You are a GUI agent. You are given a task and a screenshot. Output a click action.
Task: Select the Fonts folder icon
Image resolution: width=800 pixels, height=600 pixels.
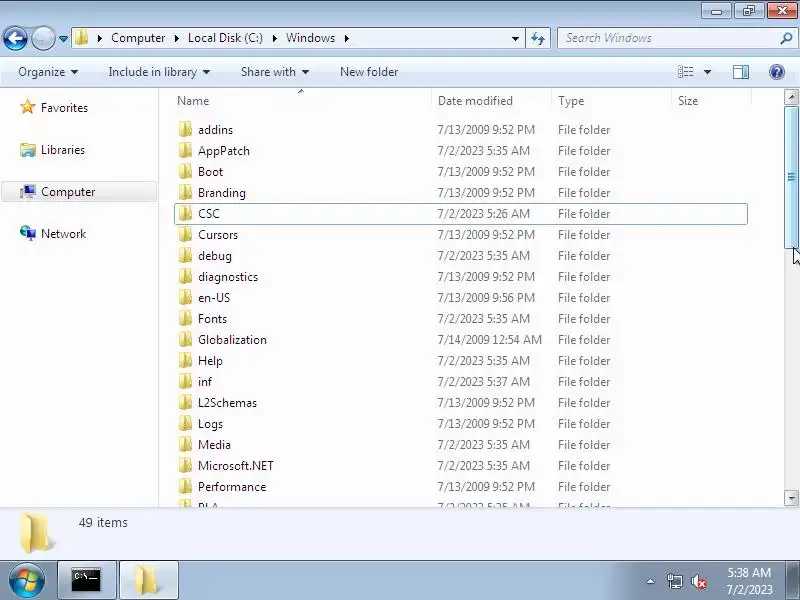click(x=186, y=318)
